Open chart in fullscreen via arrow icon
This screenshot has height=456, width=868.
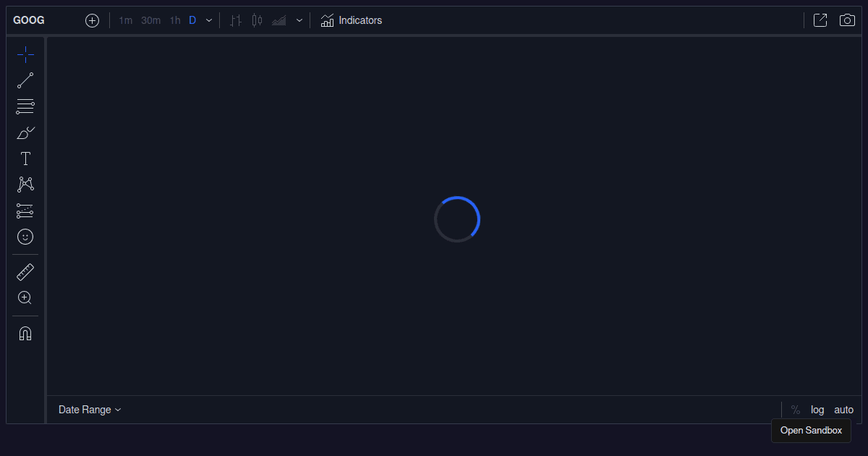coord(820,20)
